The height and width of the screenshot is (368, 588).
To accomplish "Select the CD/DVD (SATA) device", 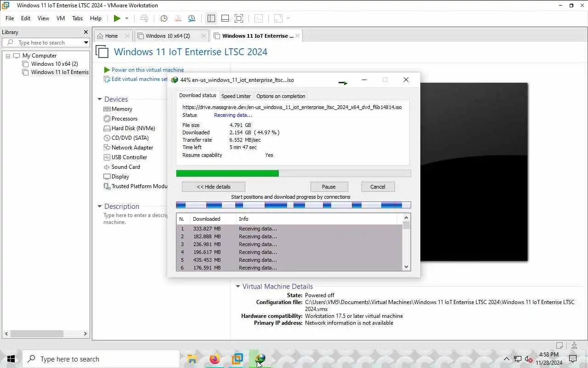I will point(130,138).
